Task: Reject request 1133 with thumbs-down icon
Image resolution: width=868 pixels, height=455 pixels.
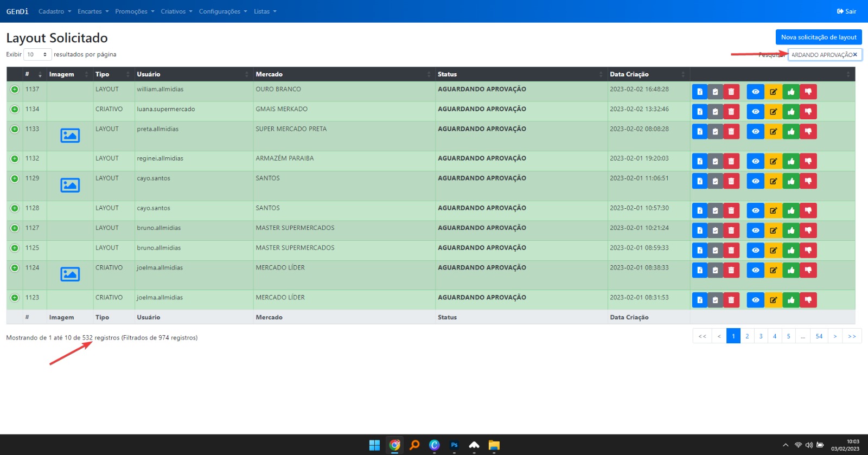Action: pos(808,132)
